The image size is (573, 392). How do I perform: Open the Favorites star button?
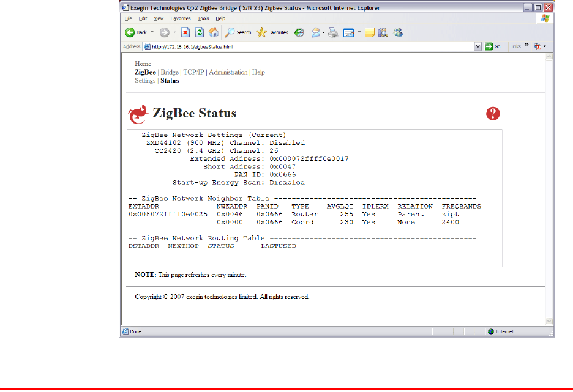[272, 32]
